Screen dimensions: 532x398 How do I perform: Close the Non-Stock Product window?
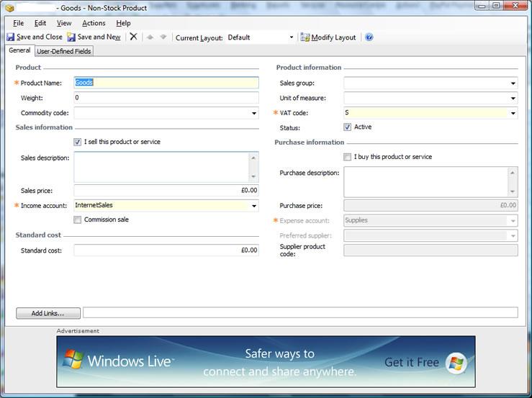point(515,6)
